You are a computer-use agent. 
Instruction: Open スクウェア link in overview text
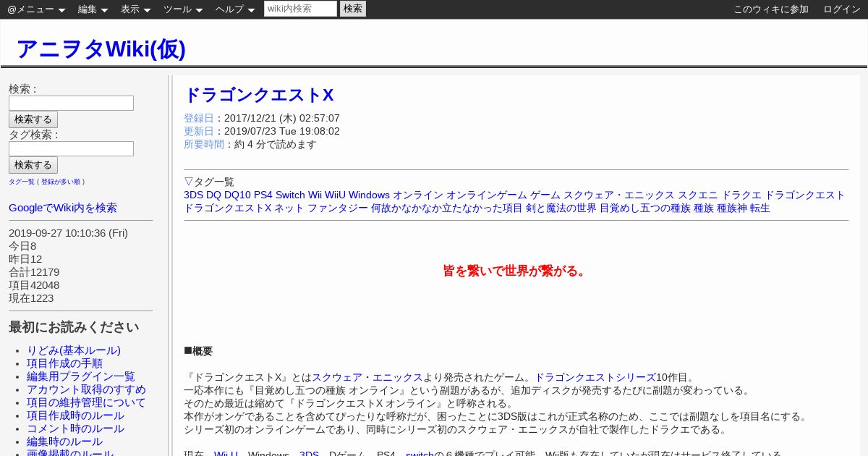(337, 377)
